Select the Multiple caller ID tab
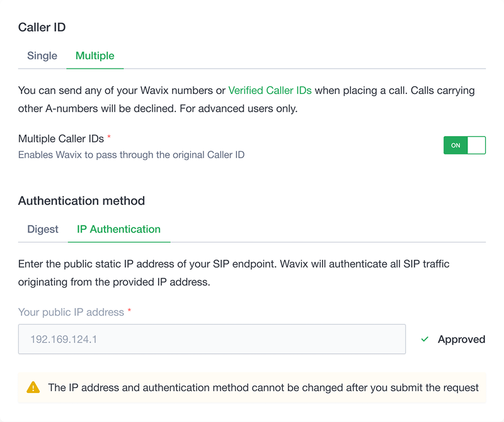The height and width of the screenshot is (422, 504). click(94, 56)
